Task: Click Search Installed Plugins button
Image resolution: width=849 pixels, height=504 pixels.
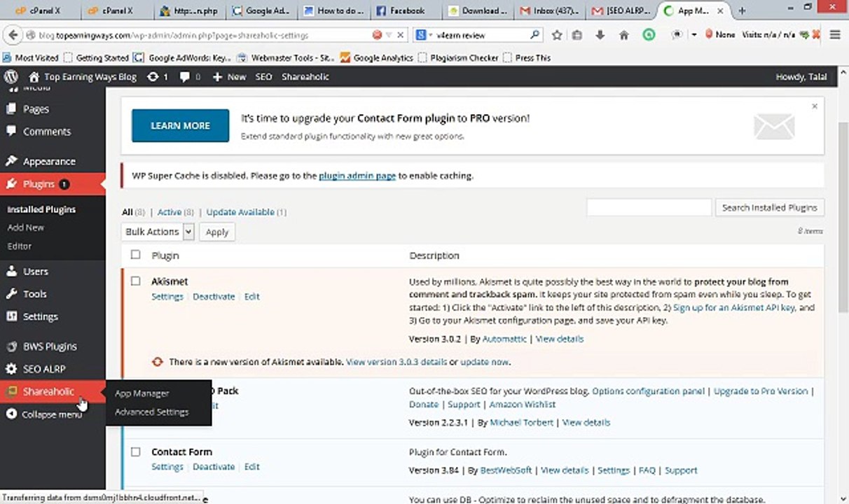Action: click(x=769, y=207)
